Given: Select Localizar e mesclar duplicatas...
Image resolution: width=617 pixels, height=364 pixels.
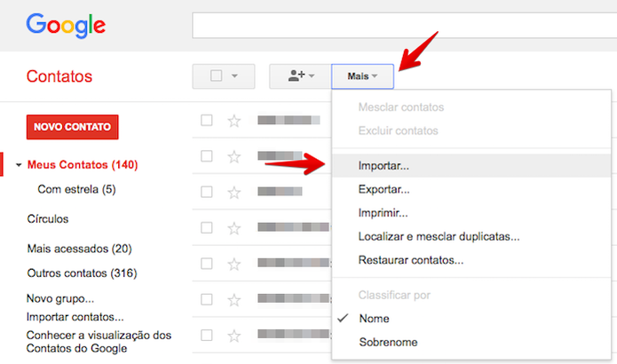Looking at the screenshot, I should click(x=471, y=236).
